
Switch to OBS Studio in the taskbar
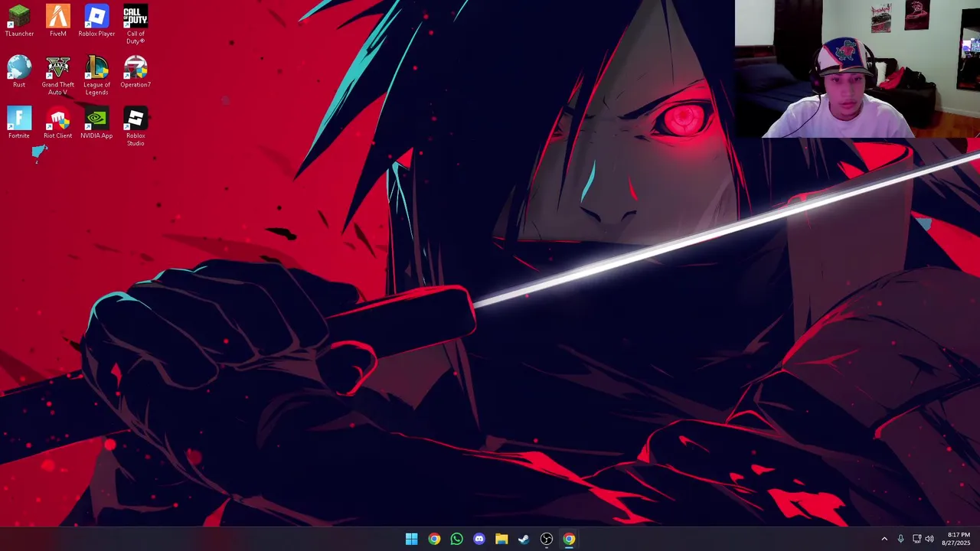click(x=547, y=539)
